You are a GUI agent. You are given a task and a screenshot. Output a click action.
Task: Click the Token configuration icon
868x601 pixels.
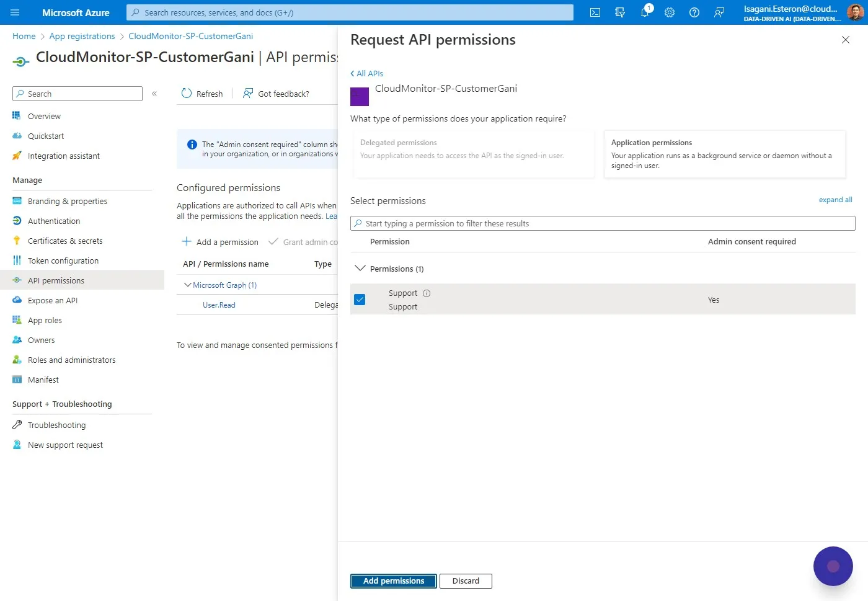coord(17,260)
